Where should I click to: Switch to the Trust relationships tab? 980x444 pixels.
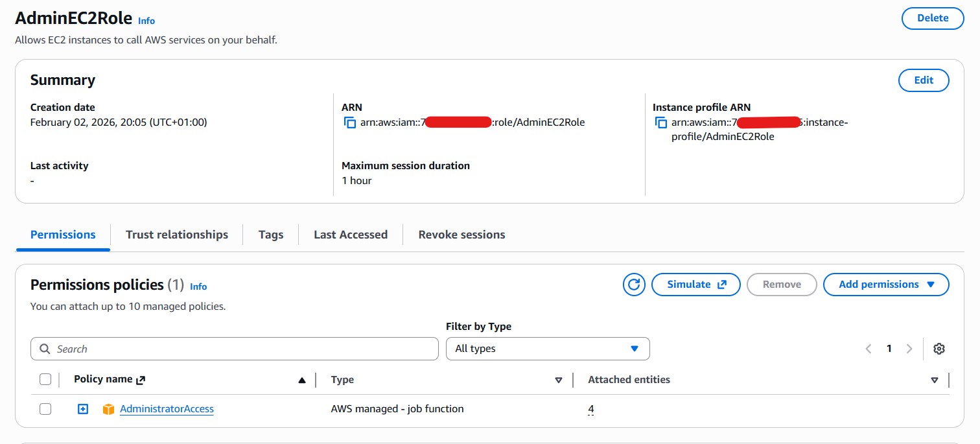pos(176,235)
